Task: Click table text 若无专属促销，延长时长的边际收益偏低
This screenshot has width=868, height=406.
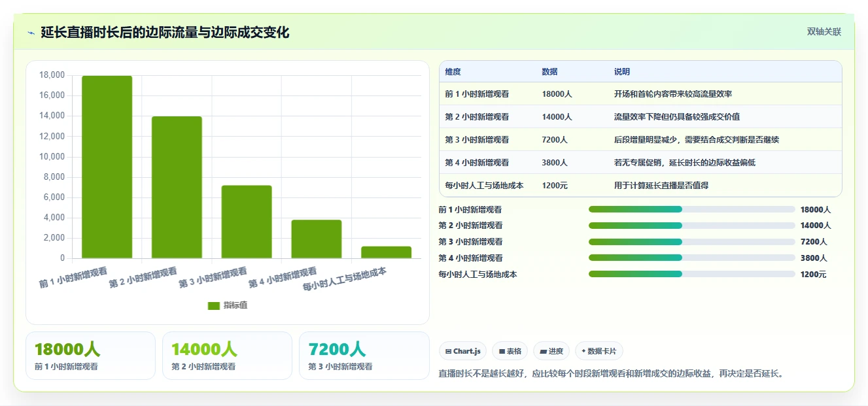Action: 685,163
